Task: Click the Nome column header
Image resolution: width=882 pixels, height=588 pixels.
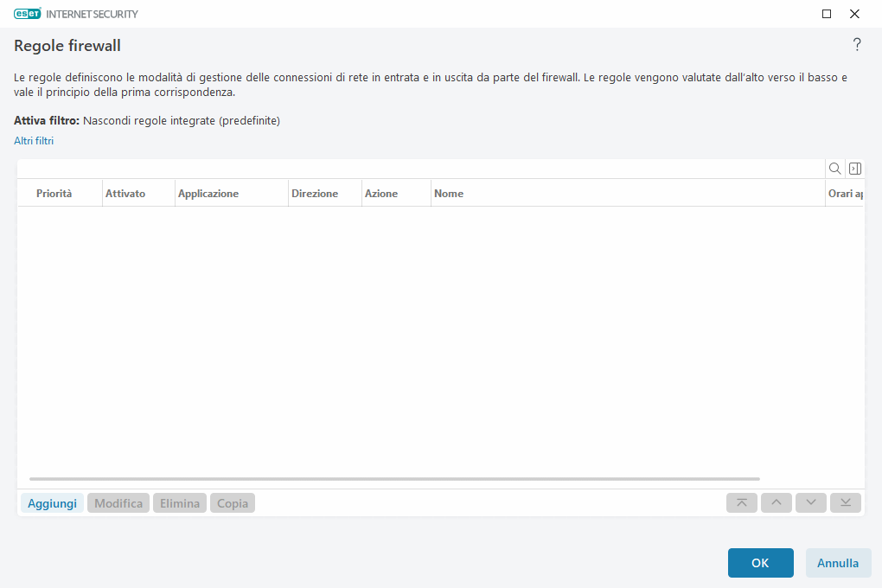Action: coord(449,193)
